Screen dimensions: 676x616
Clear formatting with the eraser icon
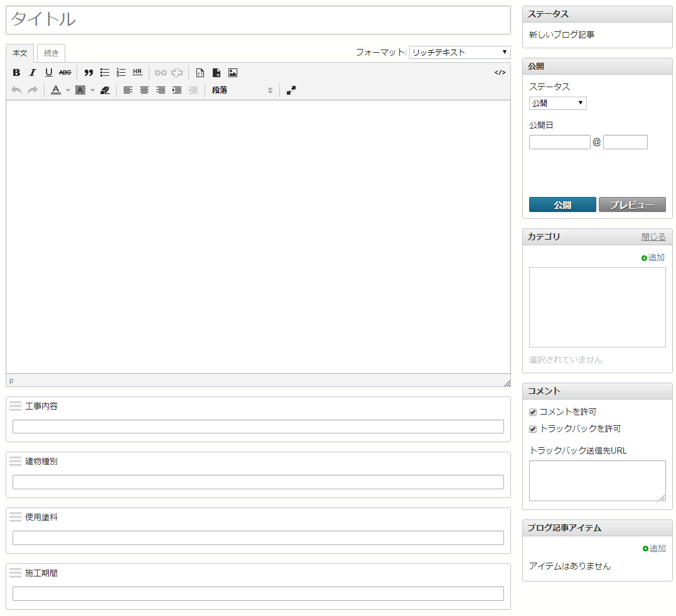pos(105,90)
